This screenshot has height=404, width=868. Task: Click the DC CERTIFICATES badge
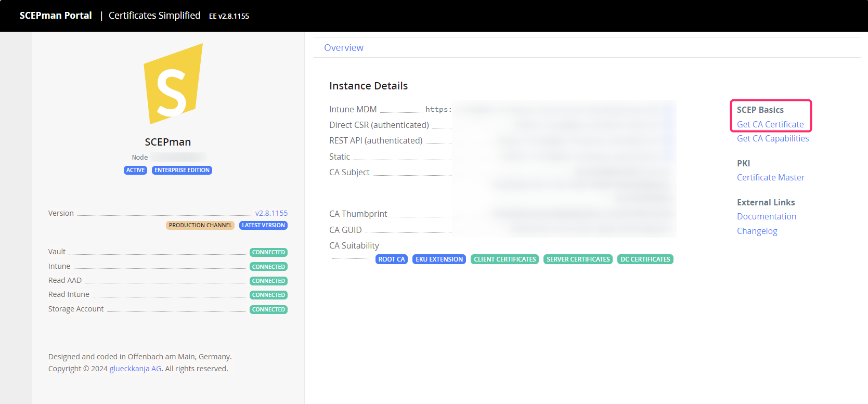645,259
